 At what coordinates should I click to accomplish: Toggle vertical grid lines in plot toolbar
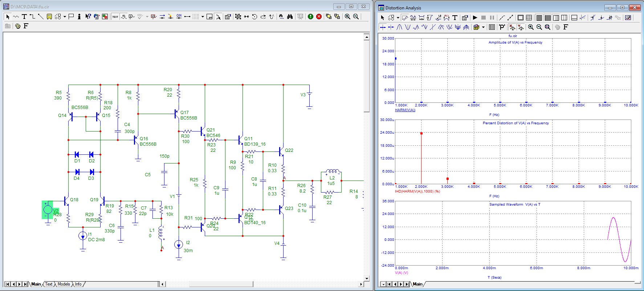tap(539, 17)
